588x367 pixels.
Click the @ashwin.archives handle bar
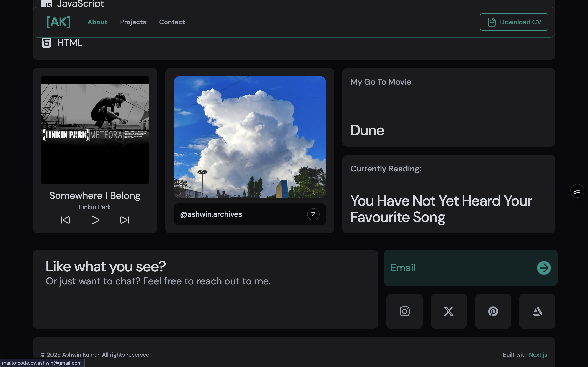tap(238, 214)
